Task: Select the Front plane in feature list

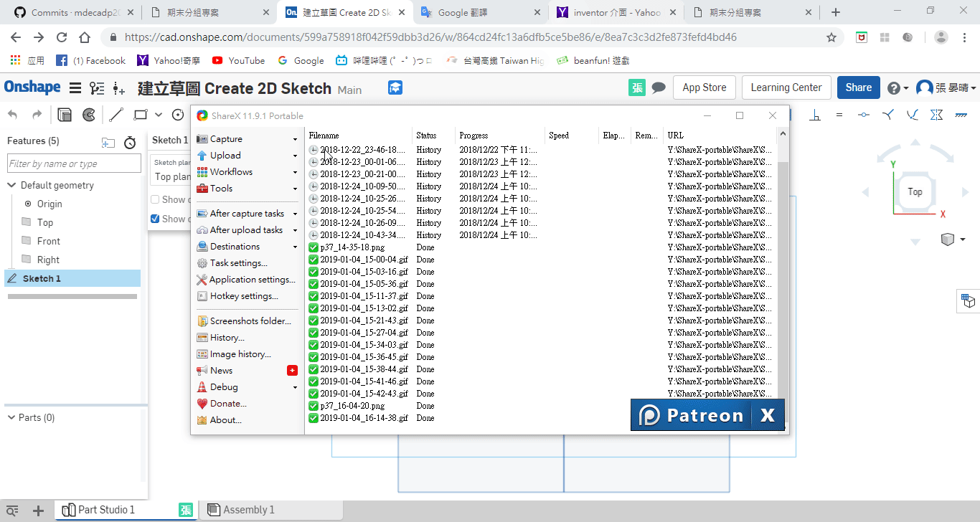Action: click(x=49, y=241)
